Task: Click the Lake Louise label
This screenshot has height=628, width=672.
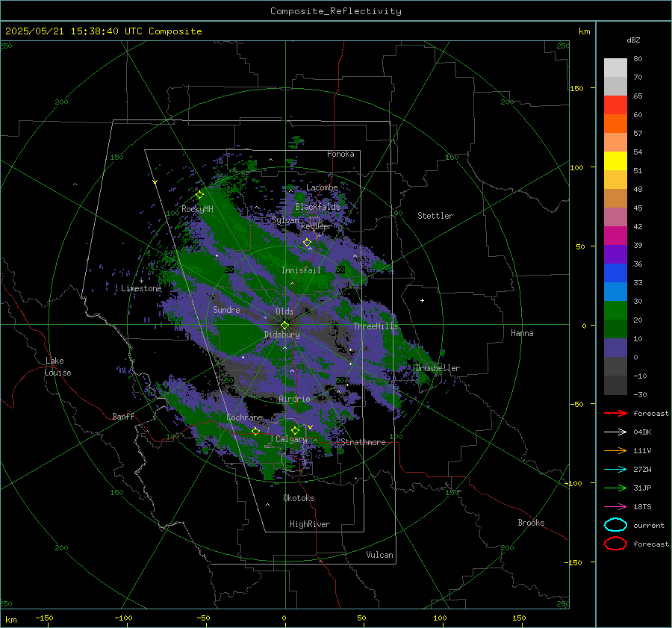Action: click(57, 367)
